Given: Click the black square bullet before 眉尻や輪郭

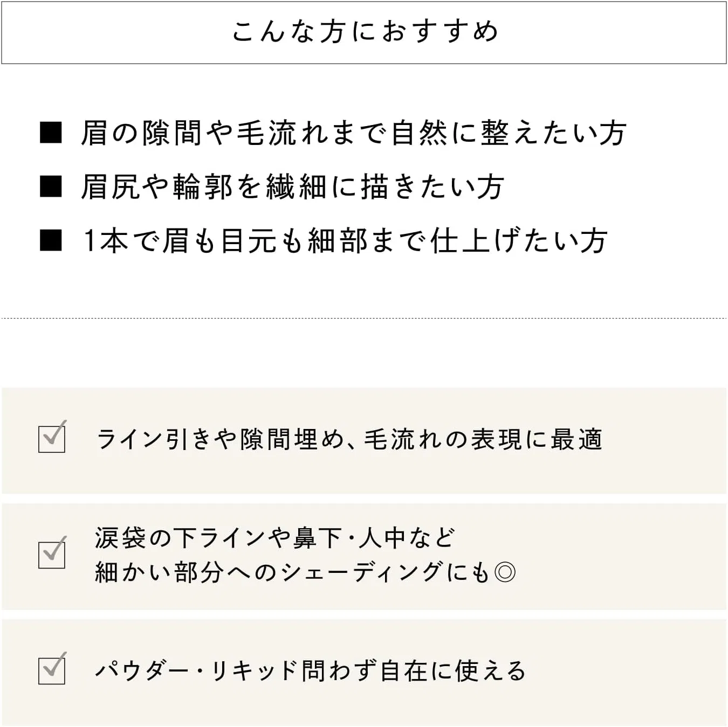Looking at the screenshot, I should 51,186.
